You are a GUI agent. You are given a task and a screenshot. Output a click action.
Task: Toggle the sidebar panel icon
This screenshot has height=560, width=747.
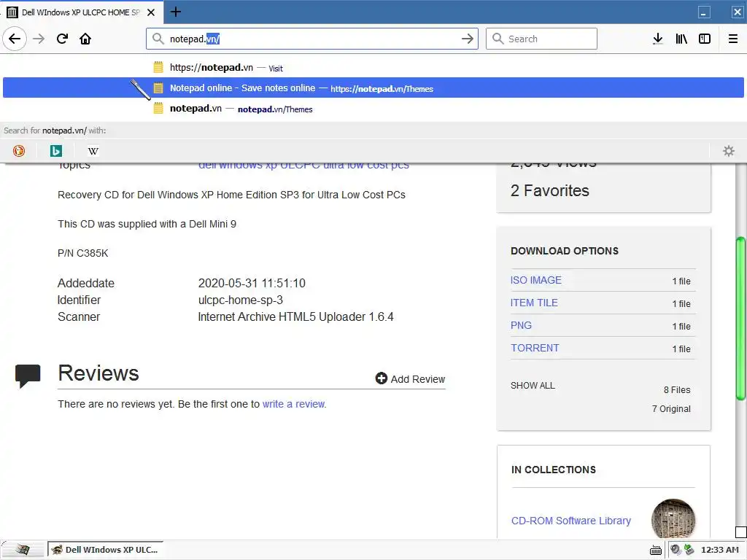click(705, 39)
